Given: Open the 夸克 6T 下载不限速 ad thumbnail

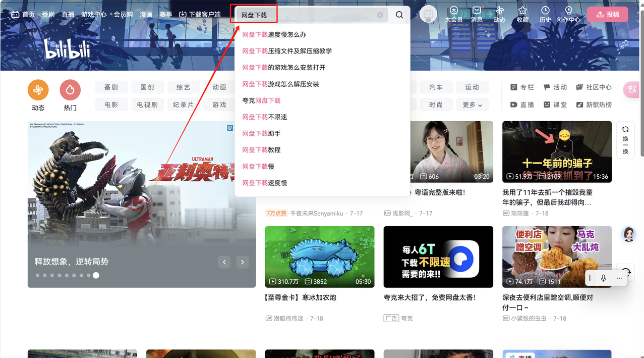Looking at the screenshot, I should 438,257.
